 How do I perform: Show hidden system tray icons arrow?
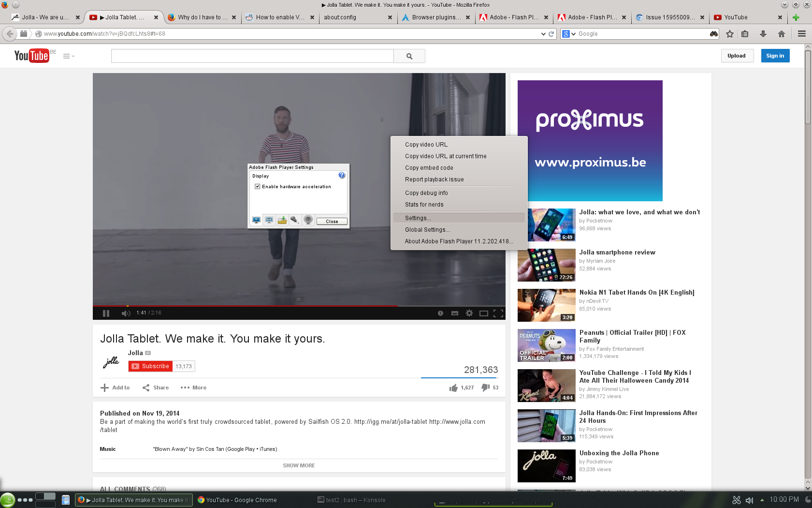tap(762, 500)
